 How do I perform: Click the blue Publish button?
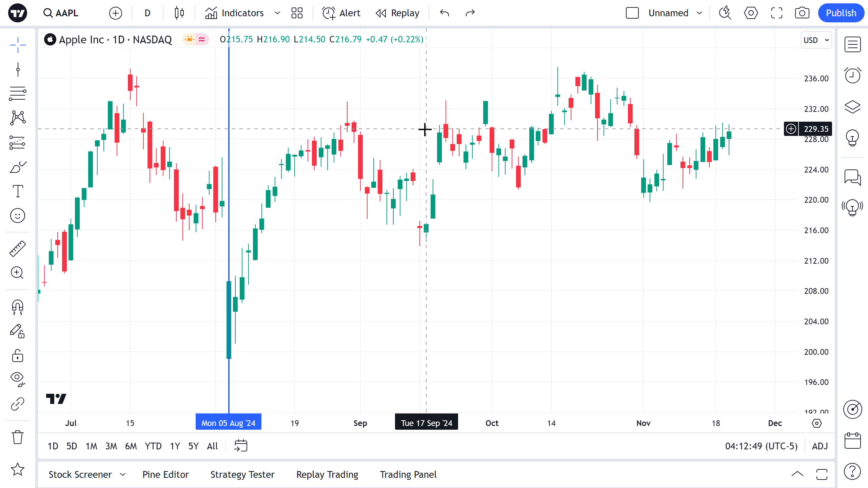point(841,13)
